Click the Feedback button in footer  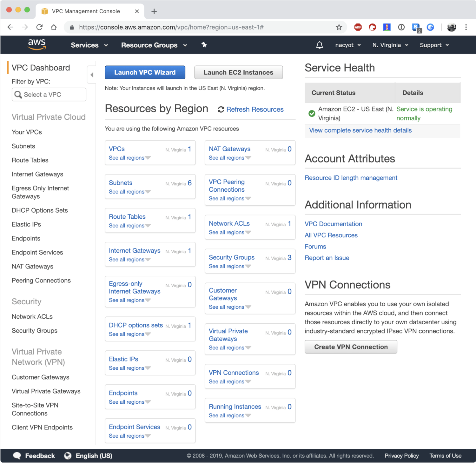pos(40,456)
